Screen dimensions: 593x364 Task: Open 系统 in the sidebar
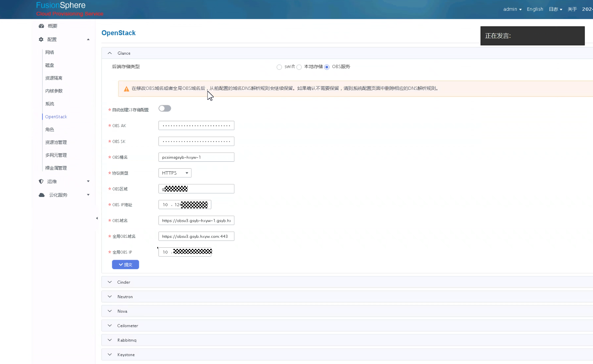[50, 104]
